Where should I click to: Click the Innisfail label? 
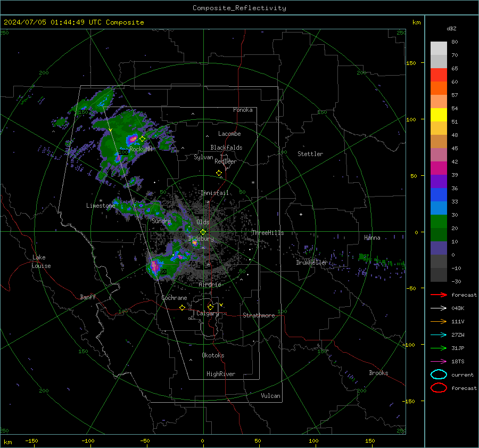[214, 193]
